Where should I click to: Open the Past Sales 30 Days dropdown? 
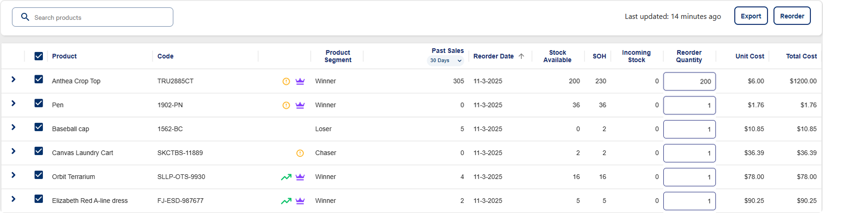click(x=445, y=61)
